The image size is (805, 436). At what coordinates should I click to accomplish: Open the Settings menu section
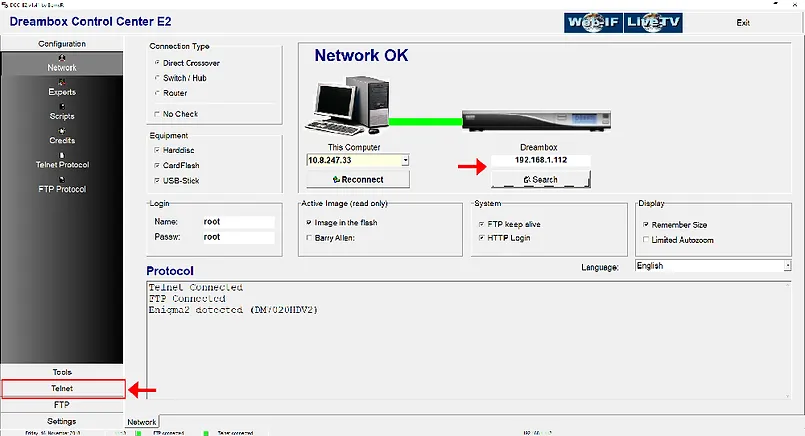(62, 421)
